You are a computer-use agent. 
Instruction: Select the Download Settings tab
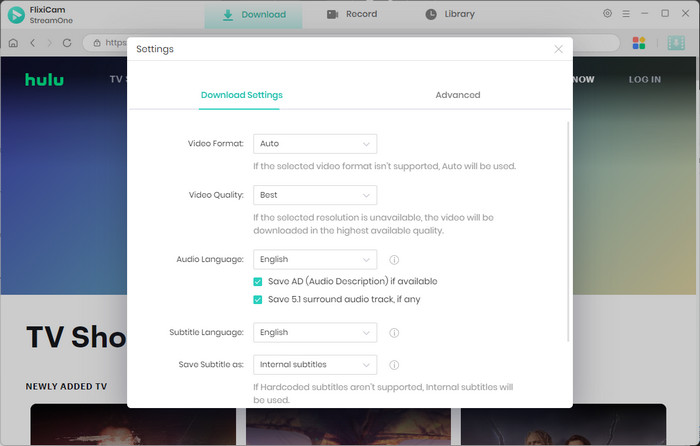click(241, 95)
